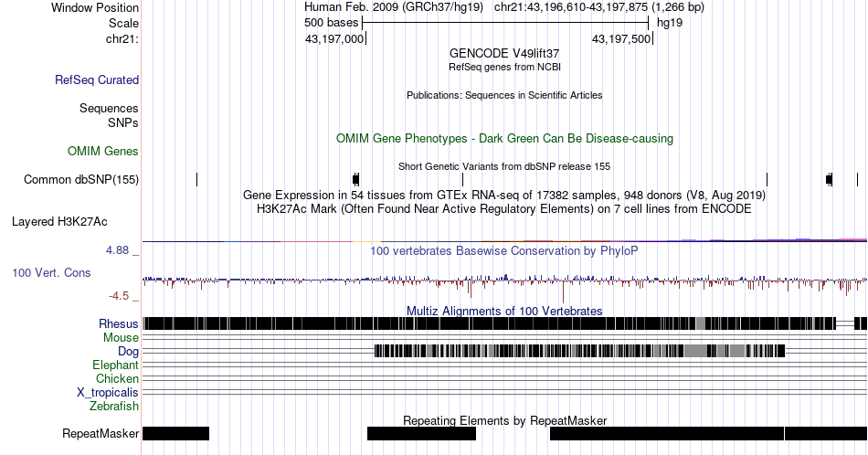Select the Common dbSNP(155) track label

pos(81,179)
